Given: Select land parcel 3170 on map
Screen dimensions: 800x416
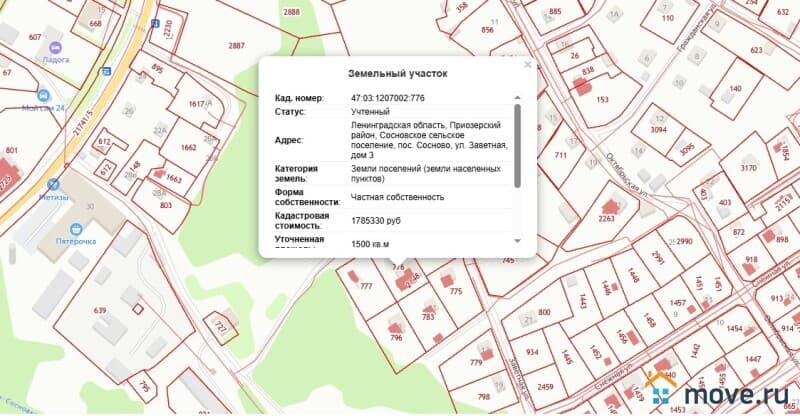Looking at the screenshot, I should tap(749, 166).
